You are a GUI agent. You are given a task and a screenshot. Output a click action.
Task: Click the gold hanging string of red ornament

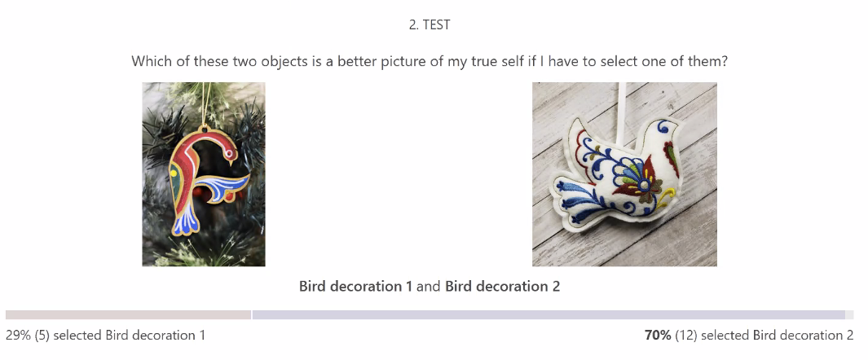pyautogui.click(x=206, y=105)
